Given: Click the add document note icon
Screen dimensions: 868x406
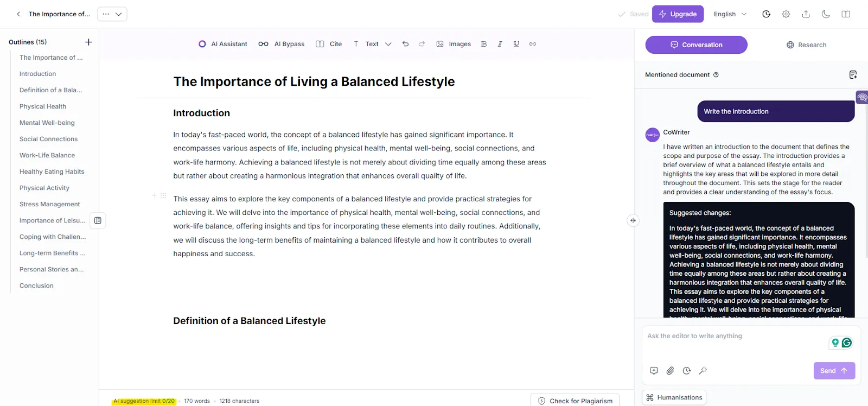Looking at the screenshot, I should tap(853, 75).
